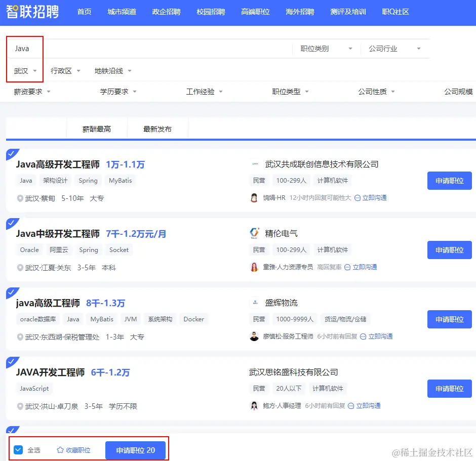Click the 收藏职位 star link
This screenshot has width=476, height=461.
74,450
